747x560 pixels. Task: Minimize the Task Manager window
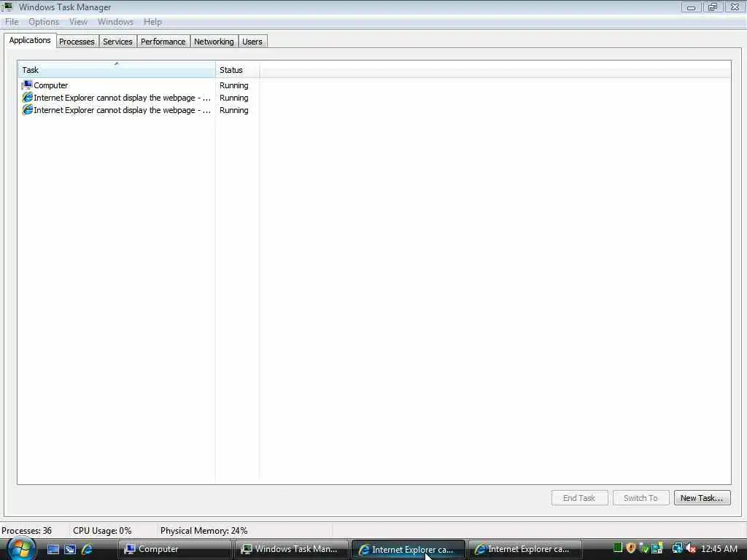point(692,7)
